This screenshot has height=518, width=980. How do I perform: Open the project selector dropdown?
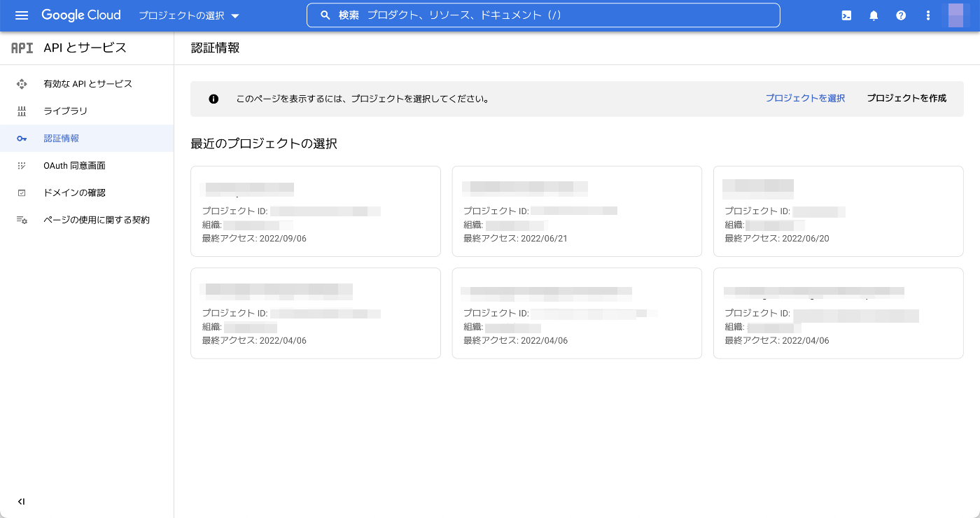[189, 15]
